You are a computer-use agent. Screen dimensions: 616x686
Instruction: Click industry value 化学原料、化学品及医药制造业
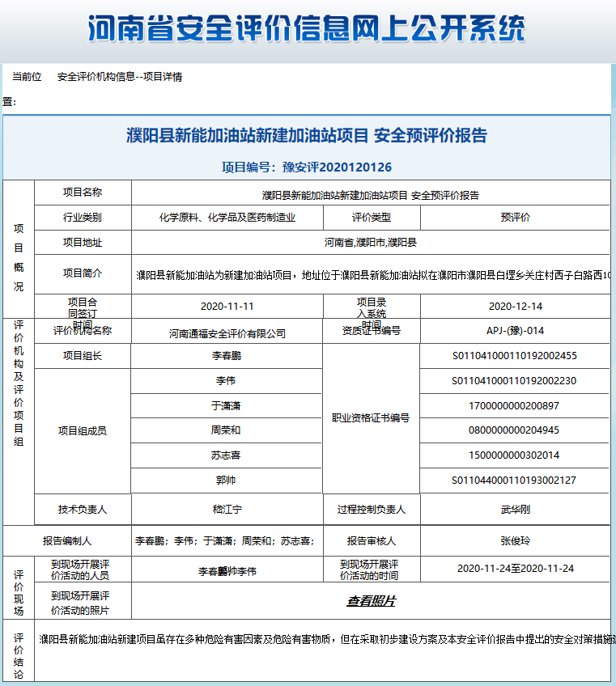coord(227,218)
